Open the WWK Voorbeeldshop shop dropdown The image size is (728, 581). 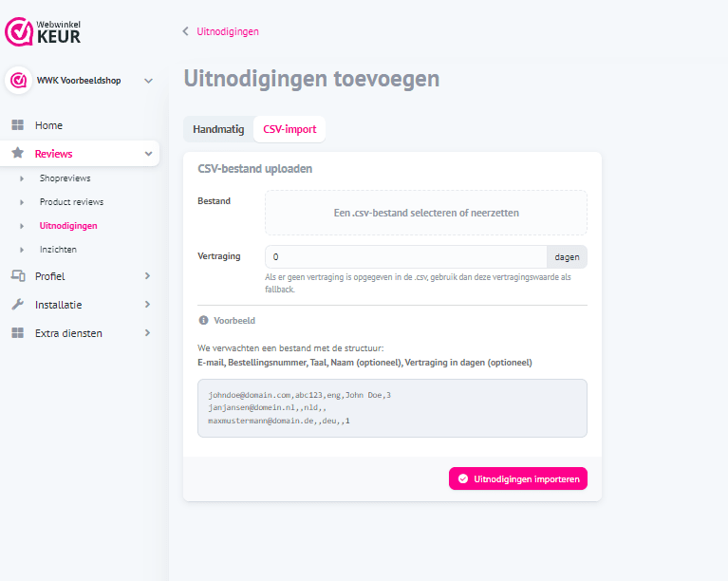[148, 81]
